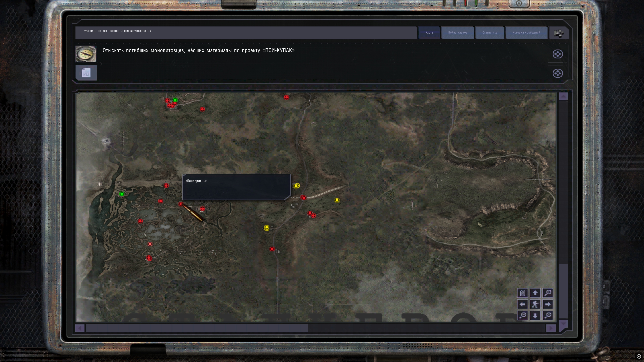644x362 pixels.
Task: Open История сообщений message history
Action: 526,33
